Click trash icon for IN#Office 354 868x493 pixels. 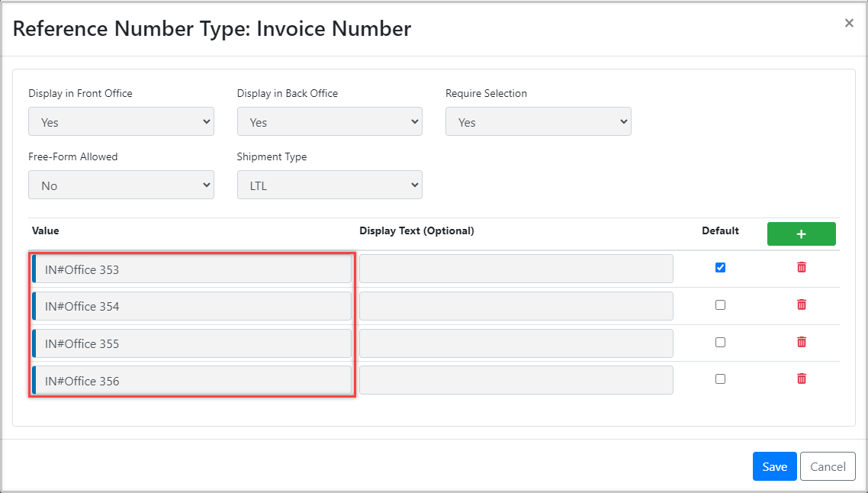pyautogui.click(x=801, y=304)
